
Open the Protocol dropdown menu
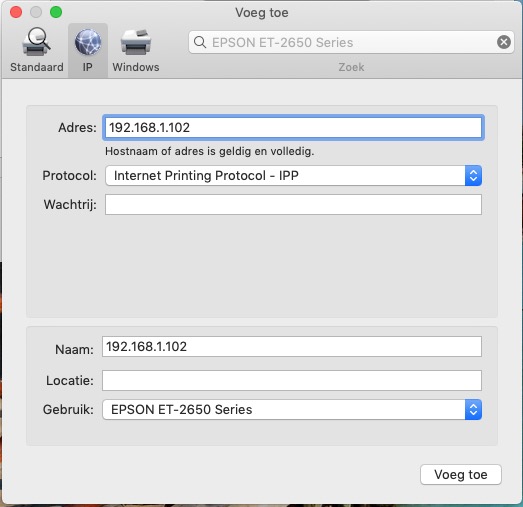[293, 175]
